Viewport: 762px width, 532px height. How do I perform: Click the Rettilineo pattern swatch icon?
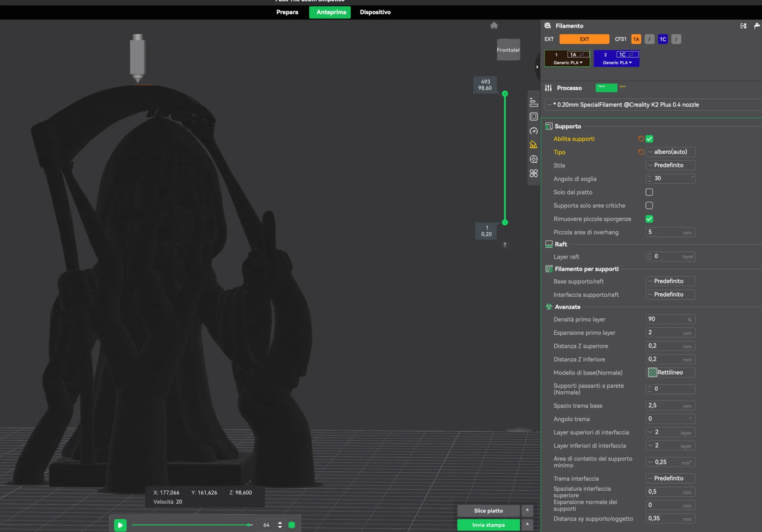point(652,372)
